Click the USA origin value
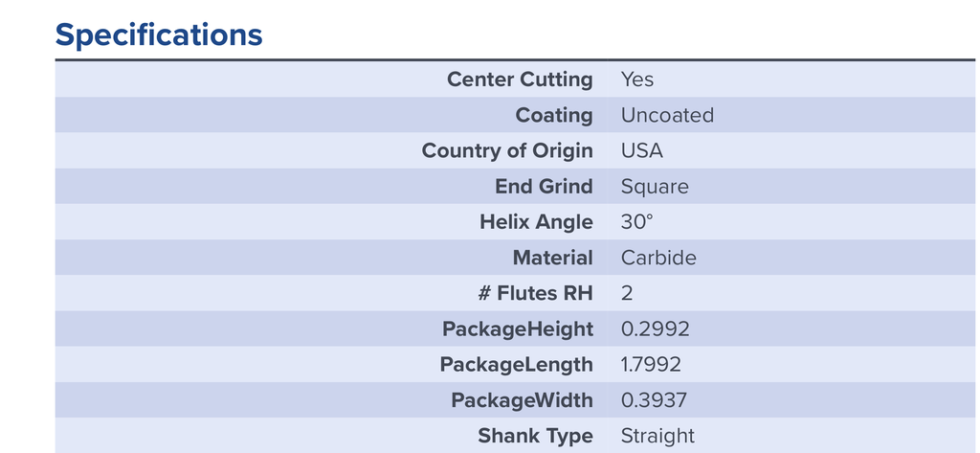The width and height of the screenshot is (980, 453). [641, 150]
